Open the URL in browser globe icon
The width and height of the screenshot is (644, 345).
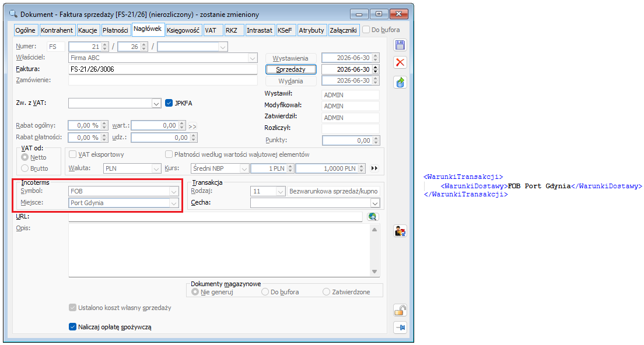pyautogui.click(x=373, y=217)
